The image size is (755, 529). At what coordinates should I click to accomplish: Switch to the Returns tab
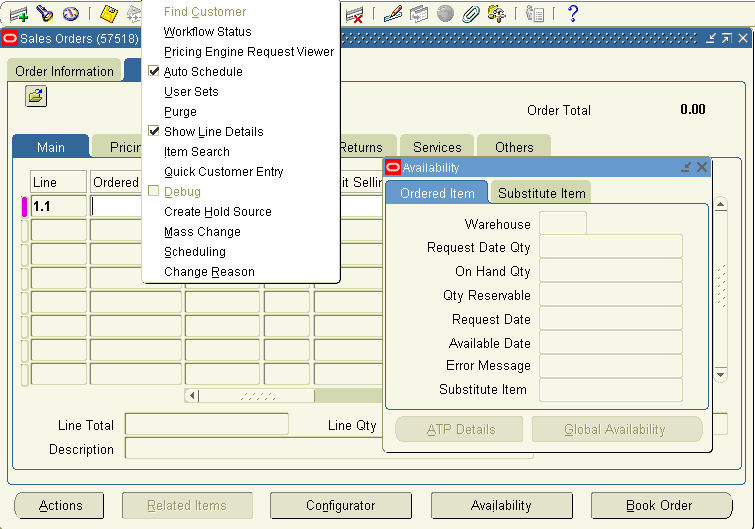[367, 147]
